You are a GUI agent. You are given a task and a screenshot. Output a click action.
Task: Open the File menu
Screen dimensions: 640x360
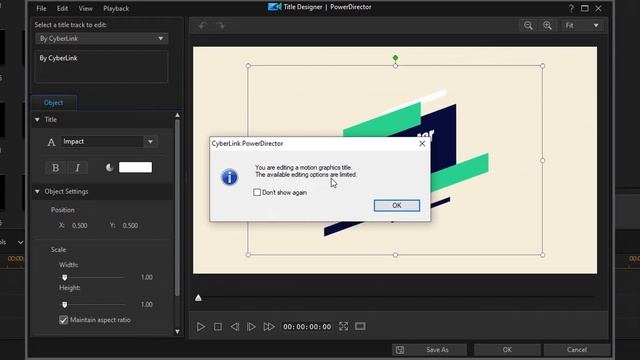point(41,9)
